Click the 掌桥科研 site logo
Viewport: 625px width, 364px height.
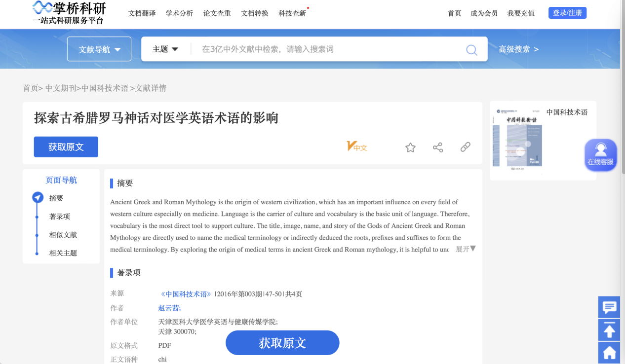coord(69,13)
